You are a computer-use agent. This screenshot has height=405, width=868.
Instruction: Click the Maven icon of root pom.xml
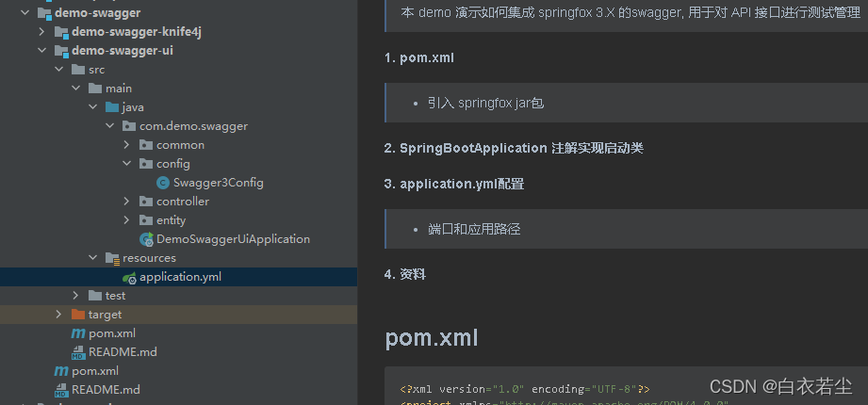(61, 371)
